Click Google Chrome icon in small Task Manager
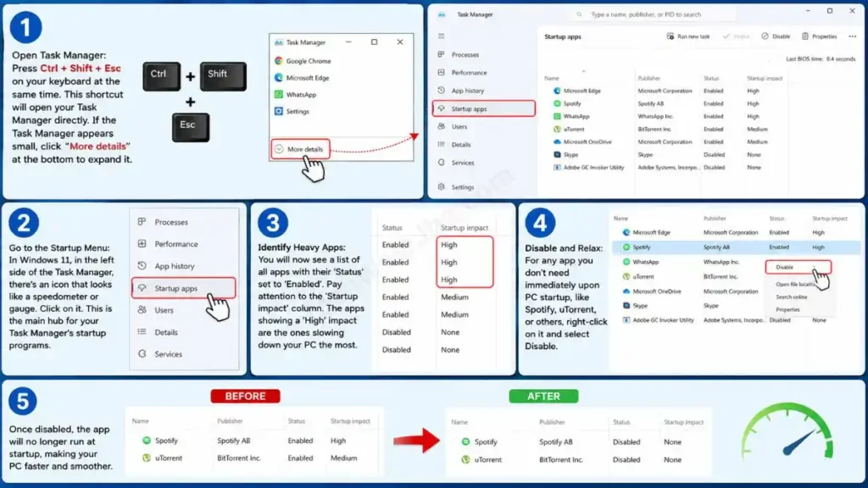The width and height of the screenshot is (868, 488). coord(278,61)
